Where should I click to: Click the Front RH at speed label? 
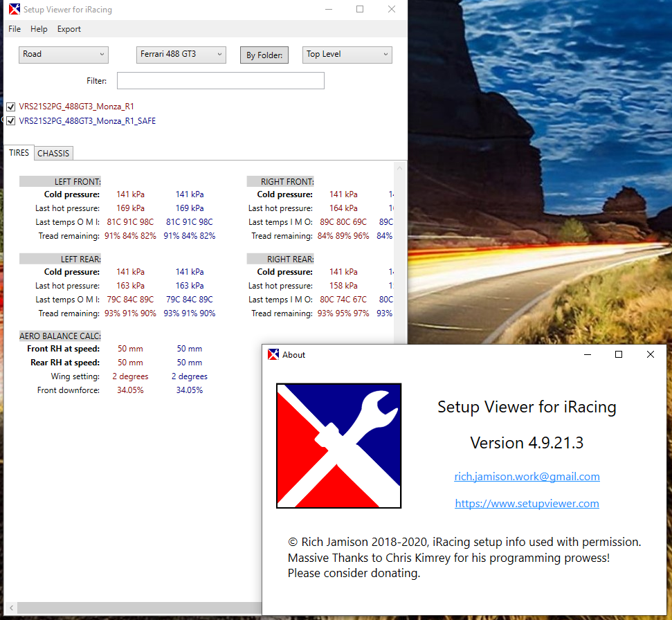pos(64,349)
